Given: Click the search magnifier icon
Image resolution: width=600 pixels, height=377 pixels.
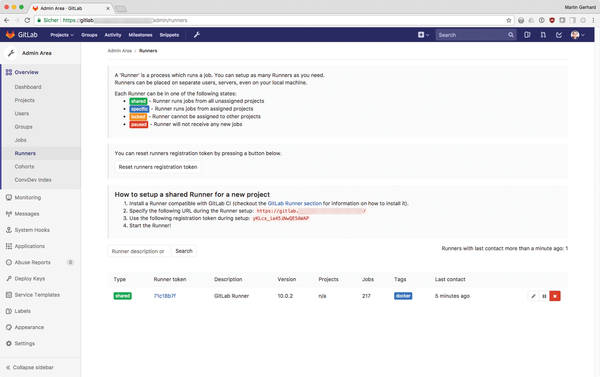Looking at the screenshot, I should click(510, 35).
